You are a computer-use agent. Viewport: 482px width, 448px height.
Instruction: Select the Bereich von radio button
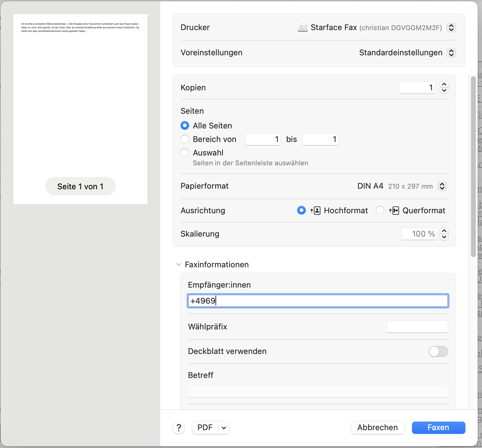point(185,139)
